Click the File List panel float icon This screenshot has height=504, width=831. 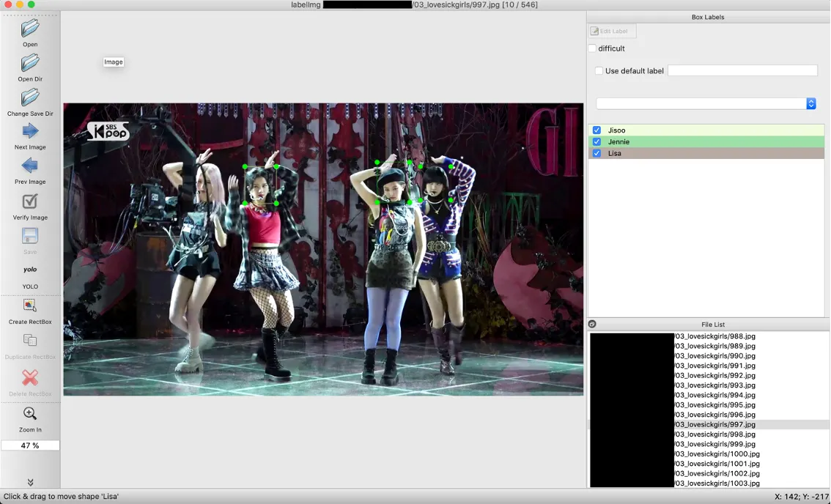click(592, 325)
